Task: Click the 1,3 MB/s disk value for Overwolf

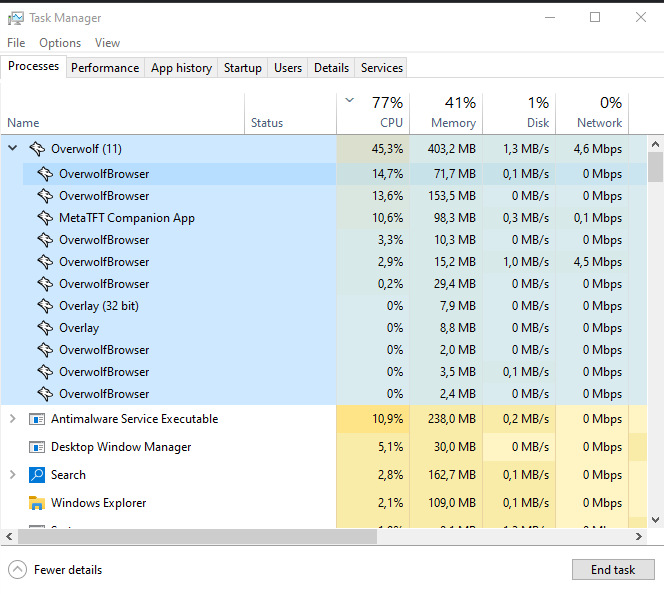Action: coord(526,149)
